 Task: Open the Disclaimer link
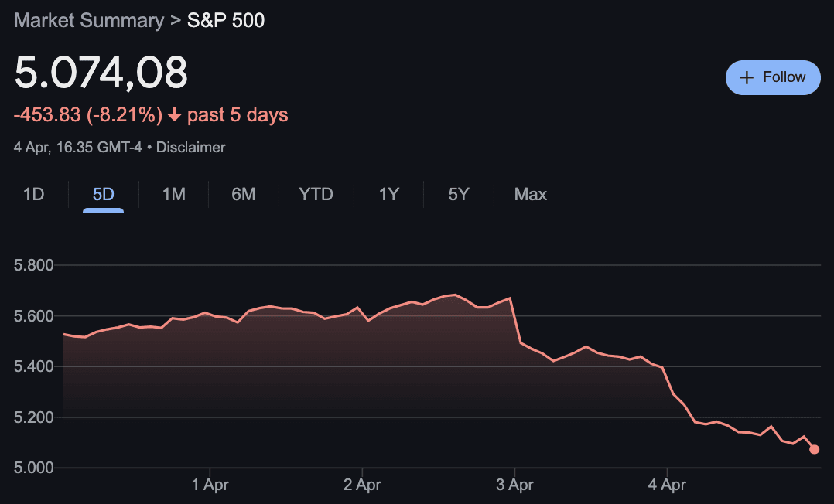click(x=190, y=147)
